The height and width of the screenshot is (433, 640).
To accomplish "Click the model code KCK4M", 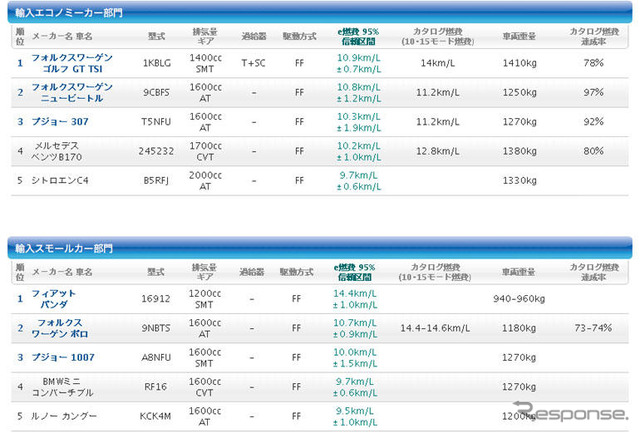I will [x=155, y=416].
